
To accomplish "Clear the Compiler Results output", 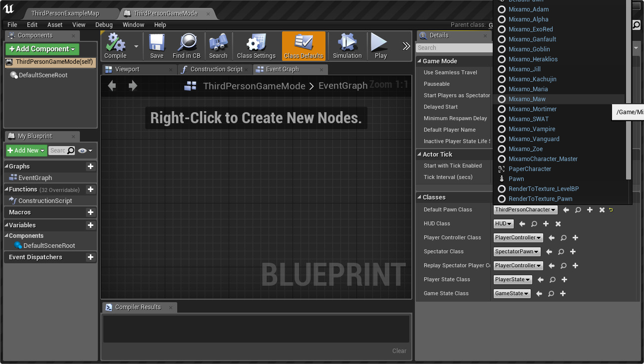I will [x=399, y=351].
